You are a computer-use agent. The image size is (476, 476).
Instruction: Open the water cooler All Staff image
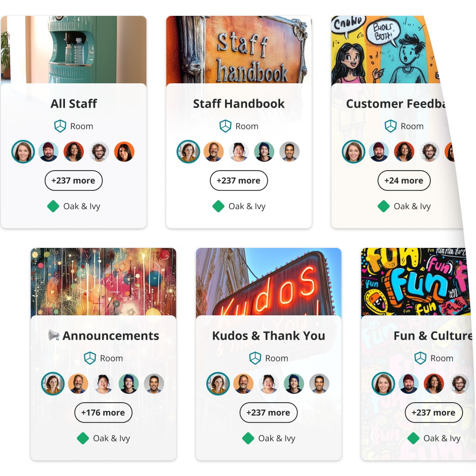[x=73, y=50]
